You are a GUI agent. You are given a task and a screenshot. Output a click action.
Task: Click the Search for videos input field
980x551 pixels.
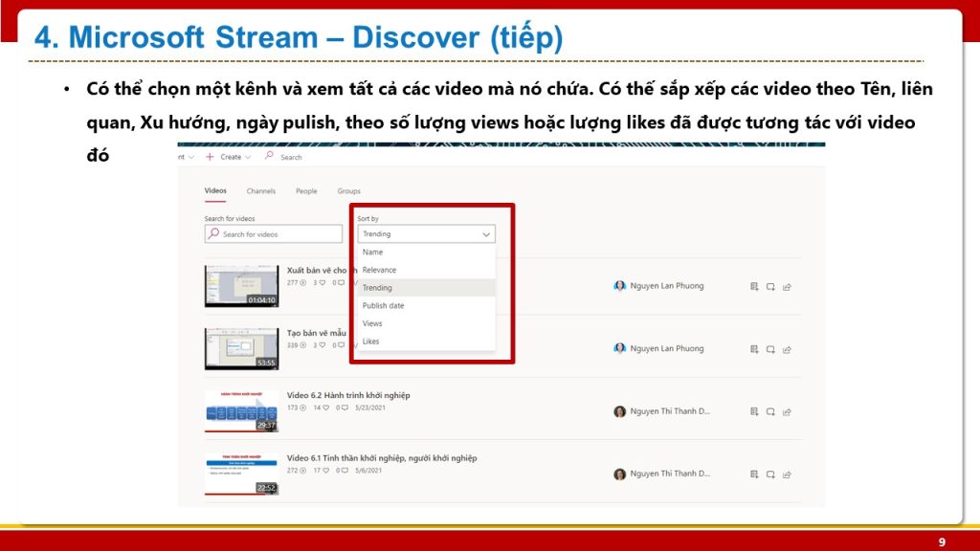pos(273,233)
